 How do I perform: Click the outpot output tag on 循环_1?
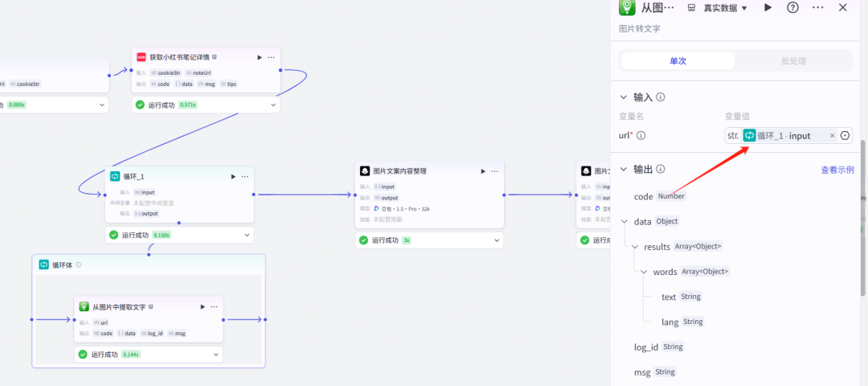145,214
